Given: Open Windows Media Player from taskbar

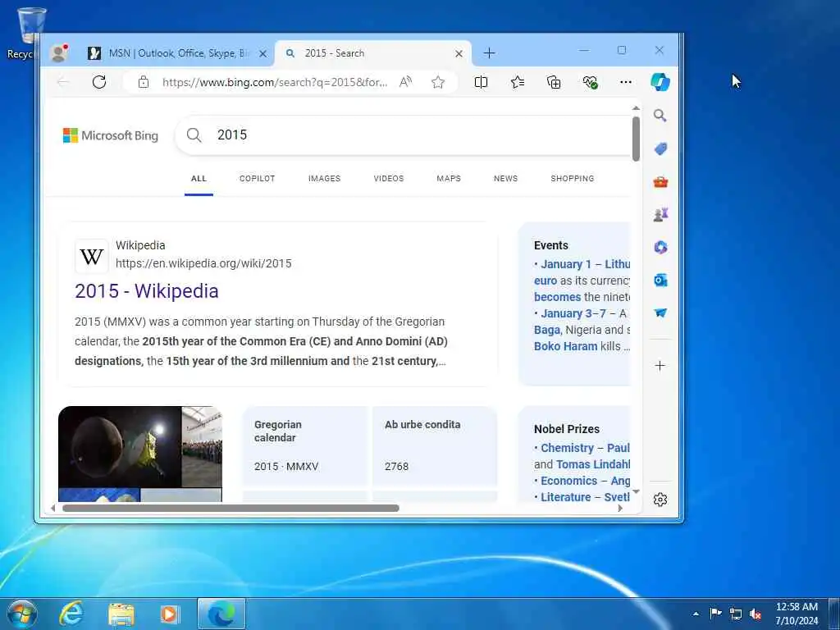Looking at the screenshot, I should click(x=170, y=614).
